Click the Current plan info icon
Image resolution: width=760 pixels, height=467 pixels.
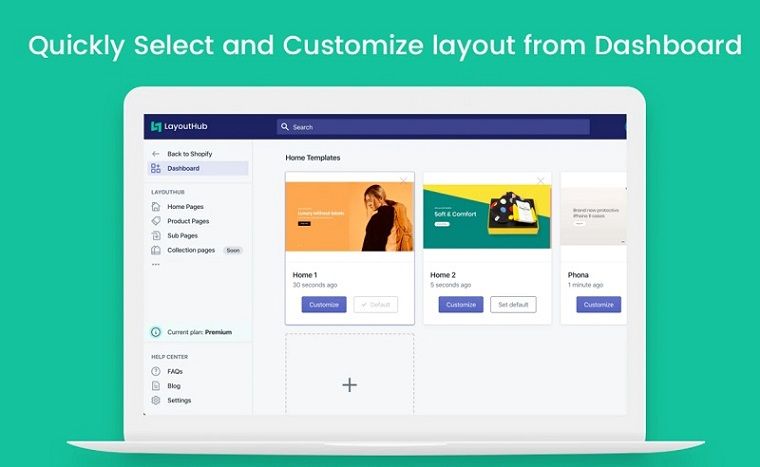[x=156, y=332]
